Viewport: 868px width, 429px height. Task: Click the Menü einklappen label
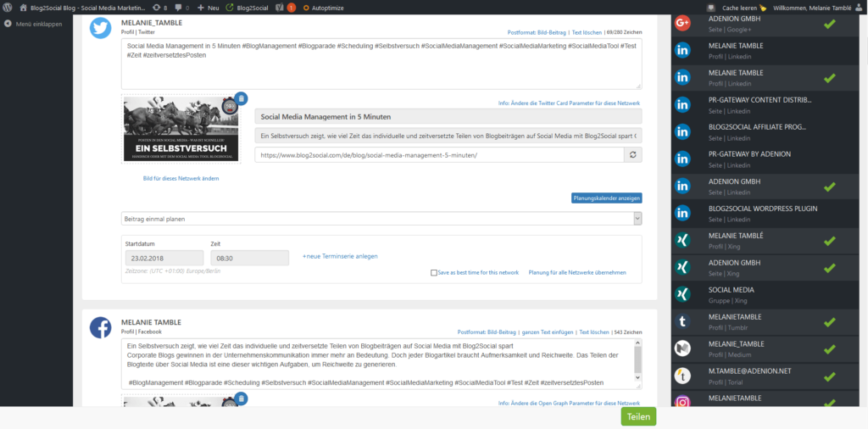[39, 24]
